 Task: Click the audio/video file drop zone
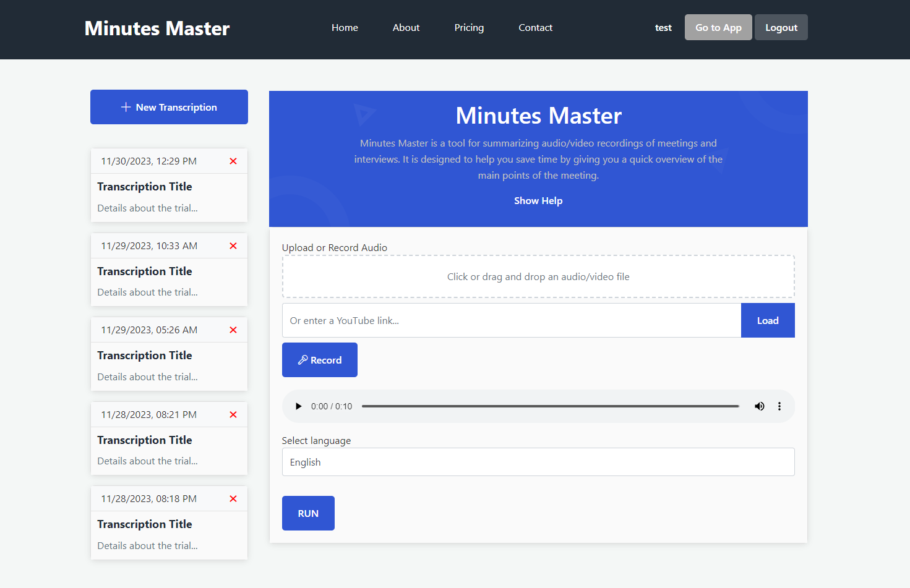538,276
